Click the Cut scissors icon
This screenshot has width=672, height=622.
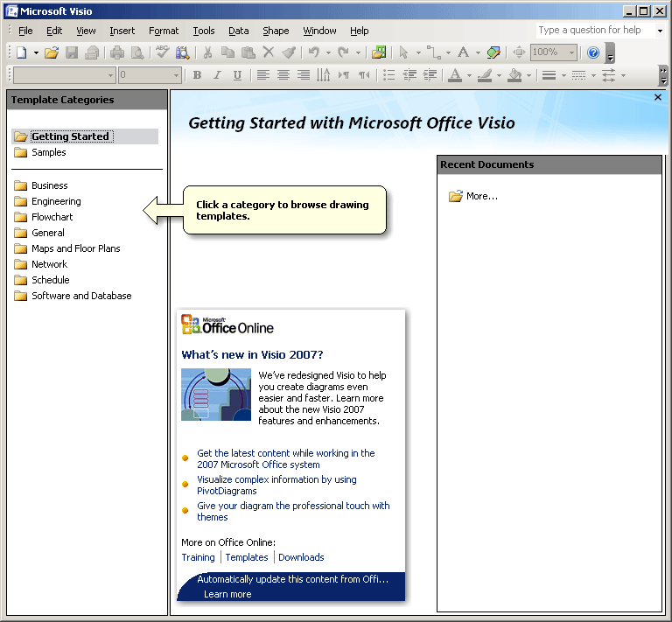click(x=208, y=52)
